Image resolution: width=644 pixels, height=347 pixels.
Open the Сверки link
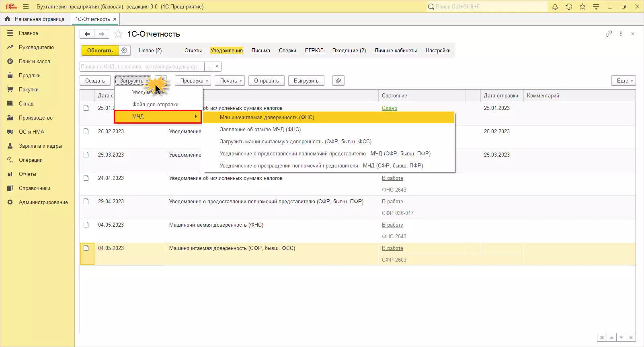[x=287, y=51]
